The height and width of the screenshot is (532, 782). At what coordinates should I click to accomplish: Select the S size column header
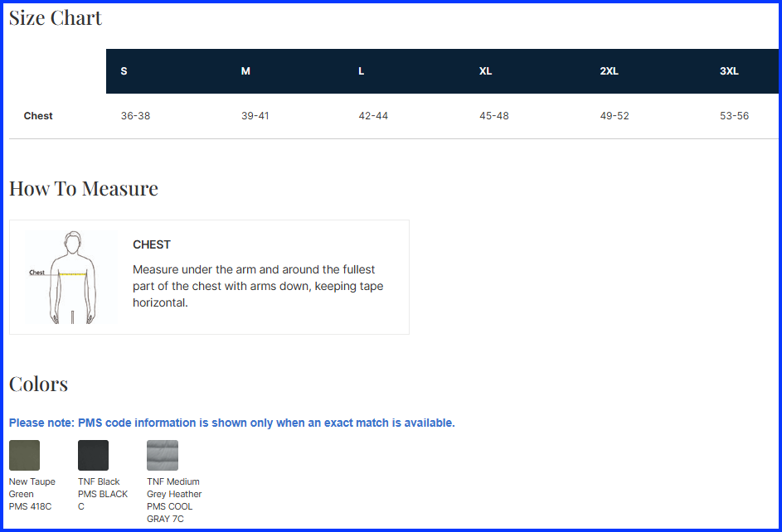point(124,71)
